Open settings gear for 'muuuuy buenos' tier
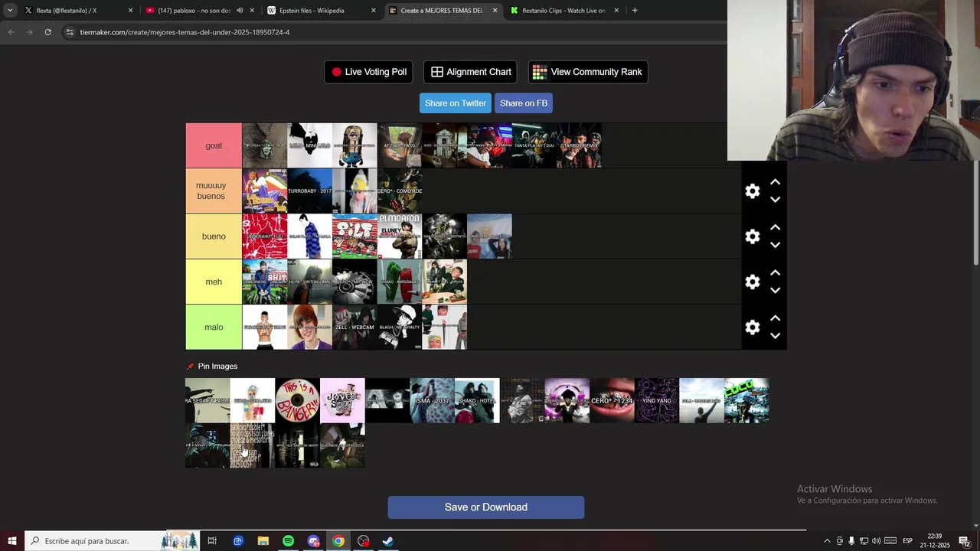This screenshot has height=551, width=980. pos(753,191)
